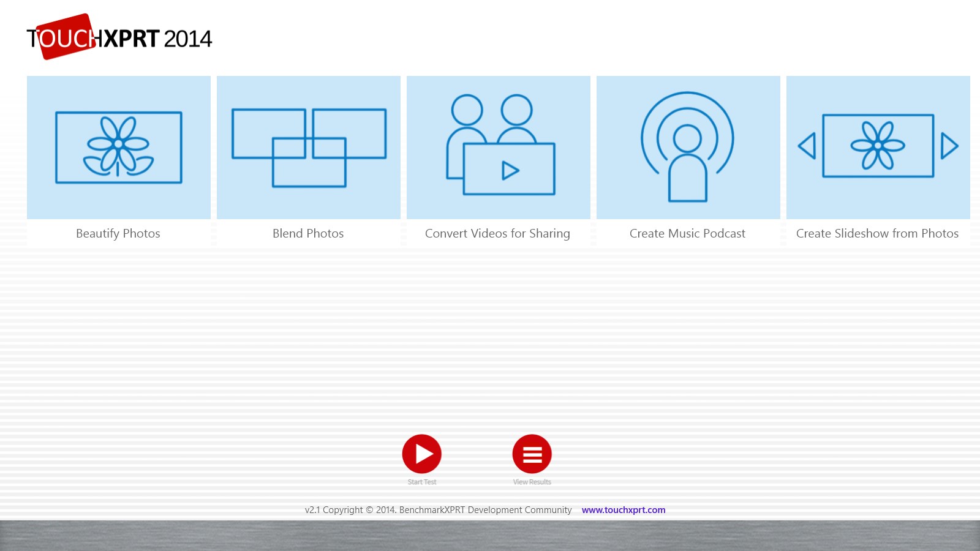Viewport: 980px width, 551px height.
Task: Click right arrow in the slideshow tile
Action: pyautogui.click(x=949, y=146)
